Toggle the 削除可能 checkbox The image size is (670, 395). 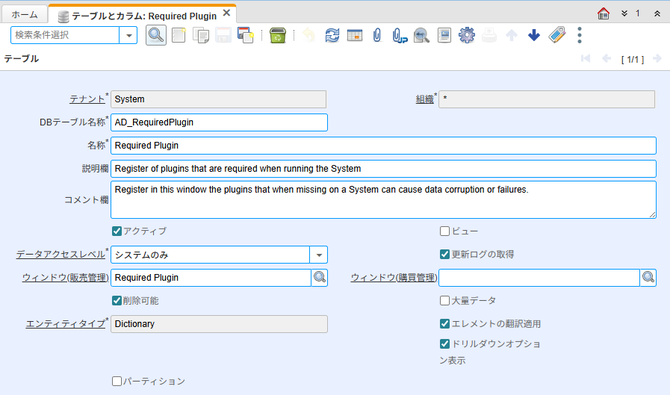[117, 301]
